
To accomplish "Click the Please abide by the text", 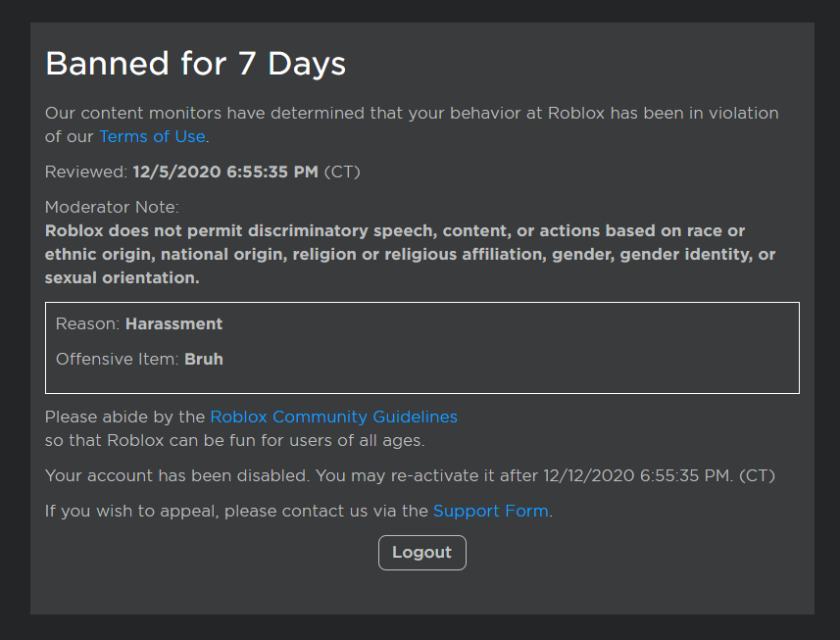I will click(x=124, y=417).
